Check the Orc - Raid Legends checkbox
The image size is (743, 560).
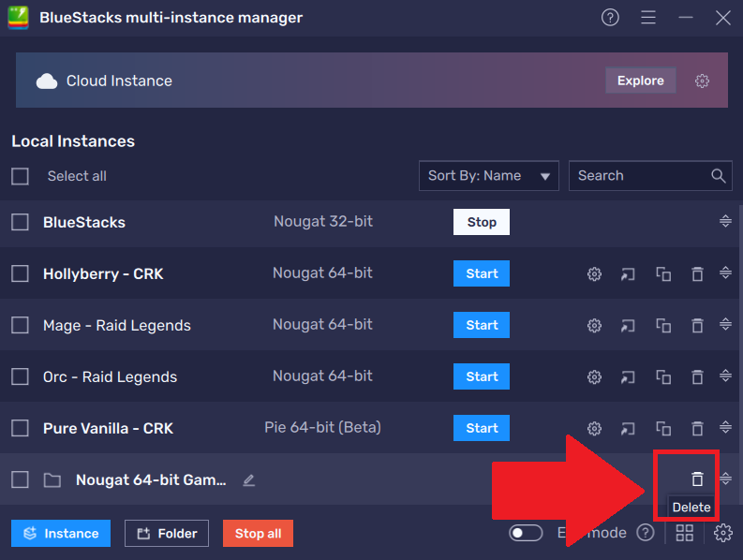[x=20, y=377]
